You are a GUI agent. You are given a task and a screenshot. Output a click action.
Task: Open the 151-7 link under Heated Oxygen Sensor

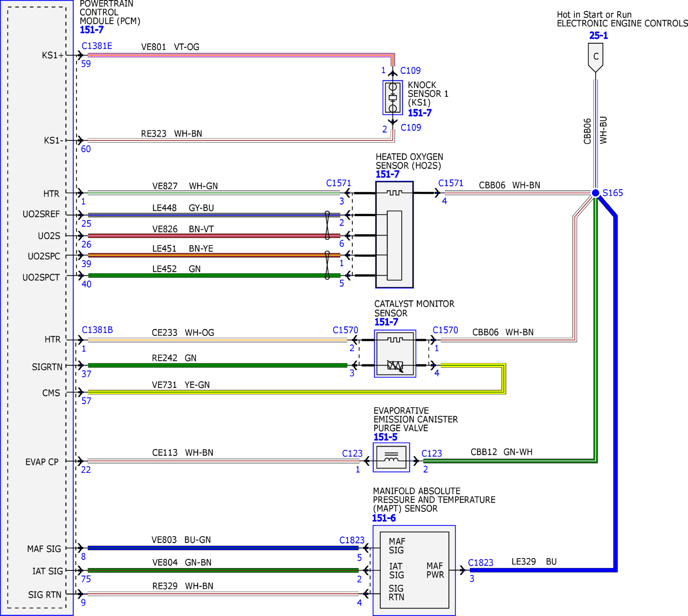387,174
